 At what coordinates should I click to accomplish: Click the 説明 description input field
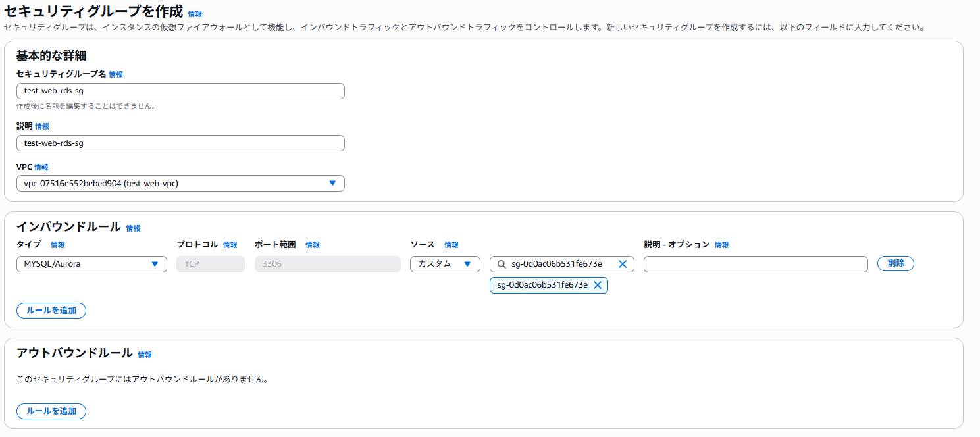tap(180, 143)
